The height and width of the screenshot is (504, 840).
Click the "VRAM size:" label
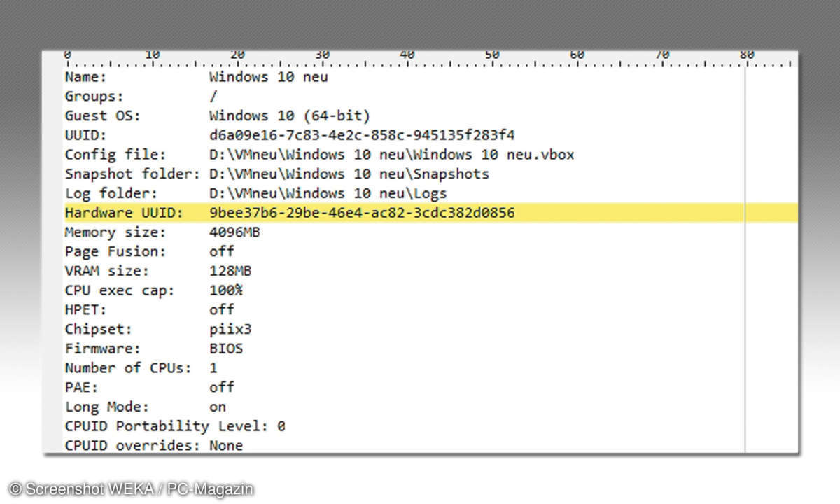point(107,271)
